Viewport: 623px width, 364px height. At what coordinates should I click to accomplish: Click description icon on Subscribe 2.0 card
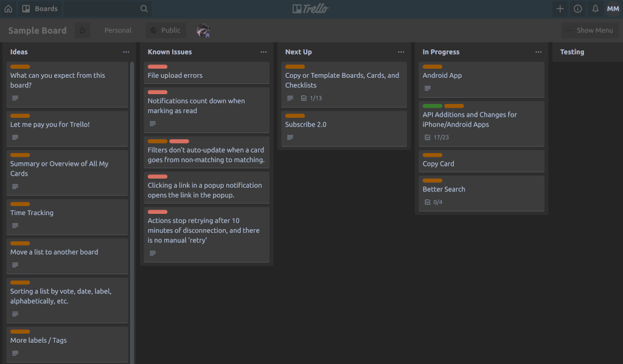[290, 137]
